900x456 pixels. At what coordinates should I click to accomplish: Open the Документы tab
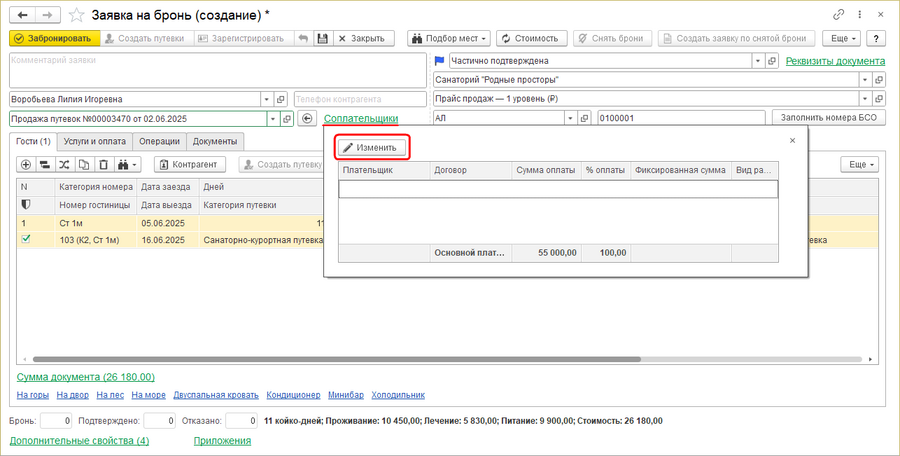click(214, 141)
